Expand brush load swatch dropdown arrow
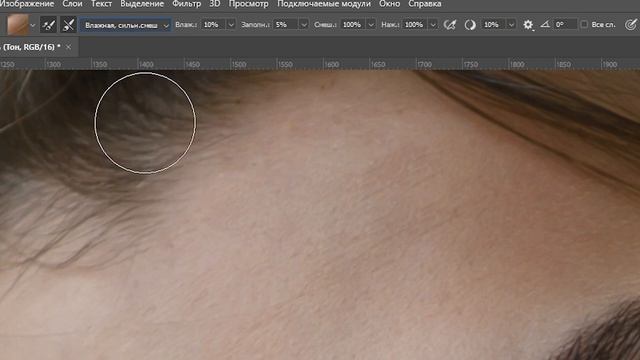Screen dimensions: 640x360 coord(33,25)
